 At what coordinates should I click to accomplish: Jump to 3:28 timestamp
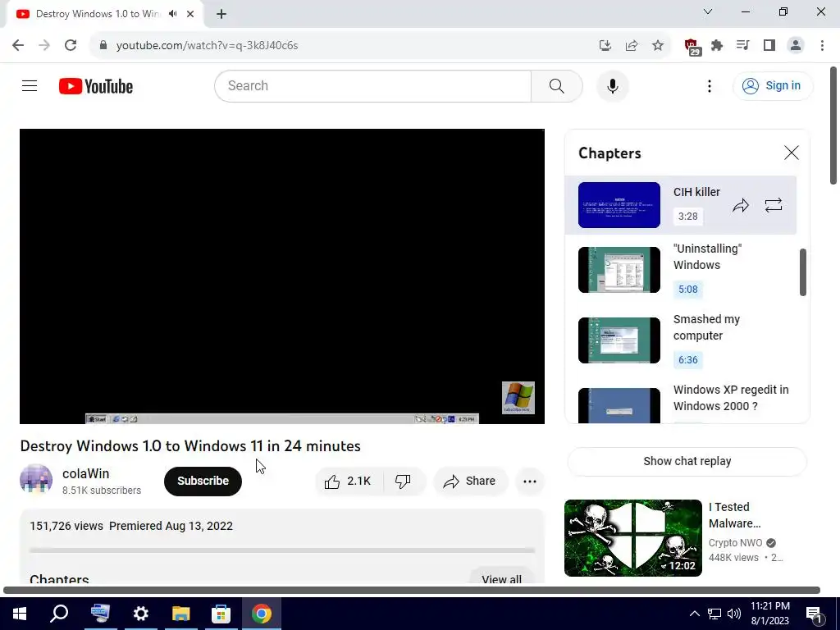(688, 217)
